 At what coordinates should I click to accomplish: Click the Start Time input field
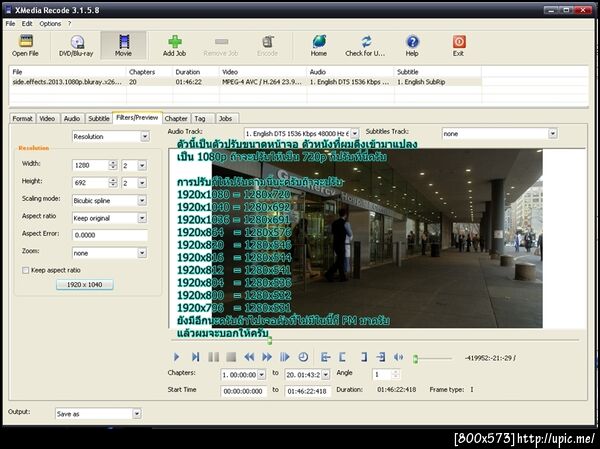click(x=245, y=390)
